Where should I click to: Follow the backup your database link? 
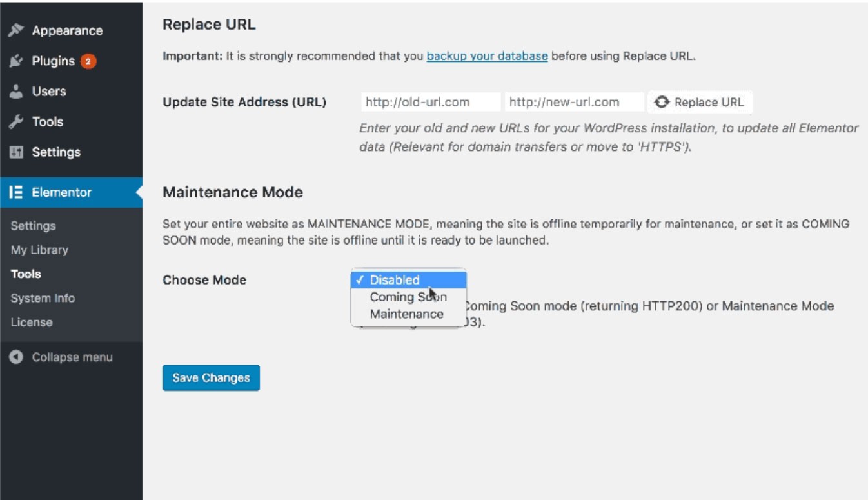pyautogui.click(x=487, y=56)
